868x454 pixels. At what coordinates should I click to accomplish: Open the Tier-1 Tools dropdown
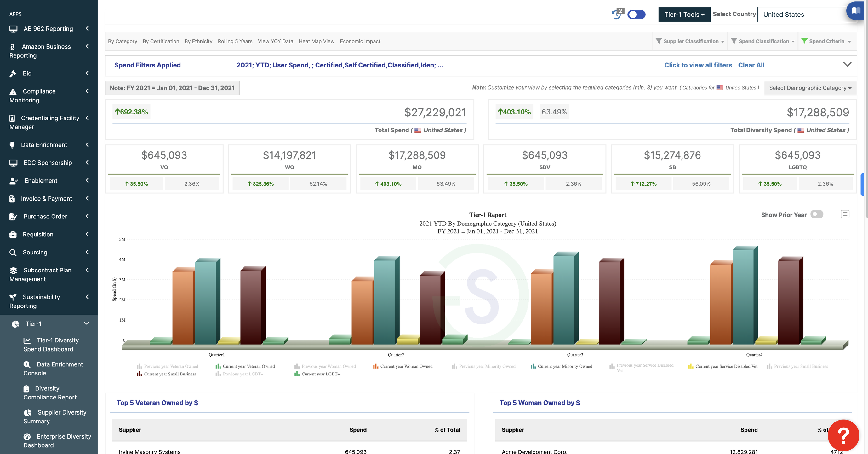point(684,15)
